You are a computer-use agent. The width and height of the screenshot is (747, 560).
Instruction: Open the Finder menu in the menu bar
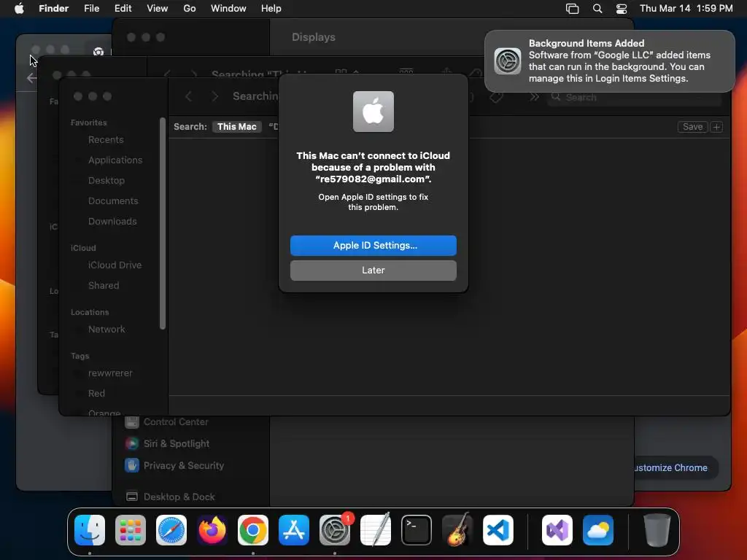[53, 8]
